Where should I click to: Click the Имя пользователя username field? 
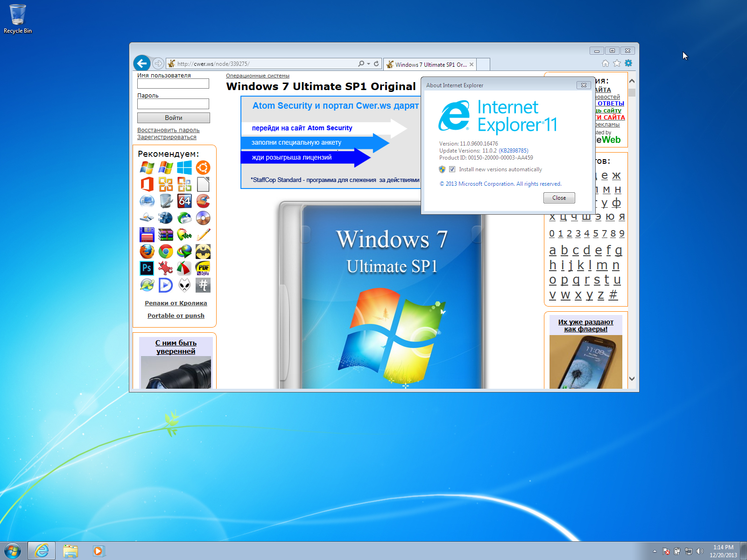coord(173,84)
